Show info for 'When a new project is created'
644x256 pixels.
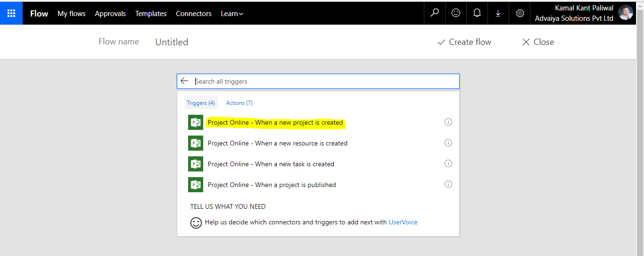[x=448, y=122]
